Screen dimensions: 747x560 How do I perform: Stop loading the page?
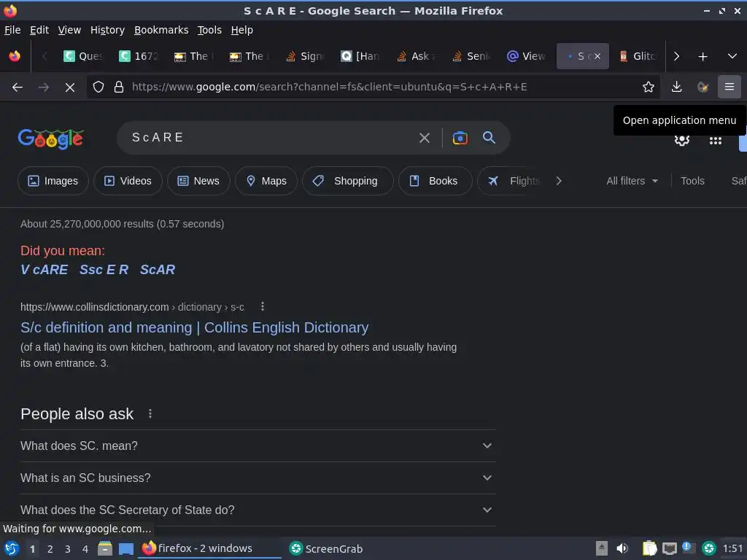[x=69, y=87]
